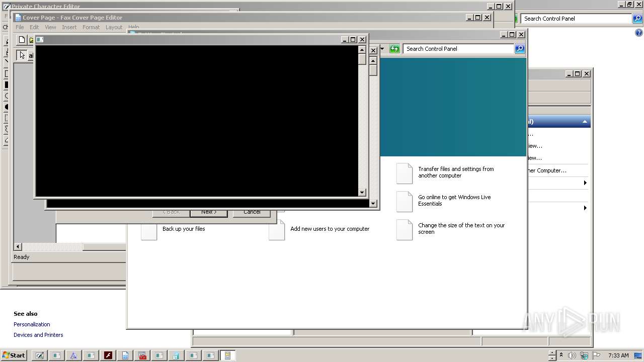Open Private Character Editor from taskbar
Viewport: 644px width, 362px height.
coord(39,355)
